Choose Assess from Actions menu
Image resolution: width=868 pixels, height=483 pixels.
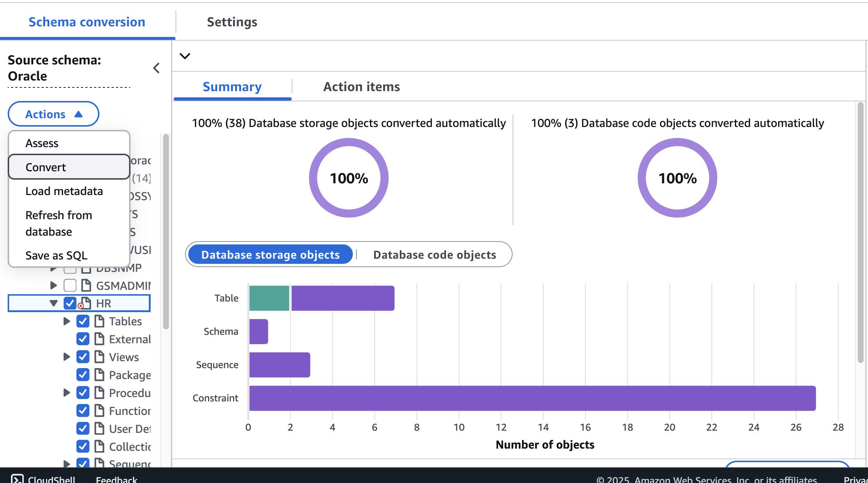(69, 143)
